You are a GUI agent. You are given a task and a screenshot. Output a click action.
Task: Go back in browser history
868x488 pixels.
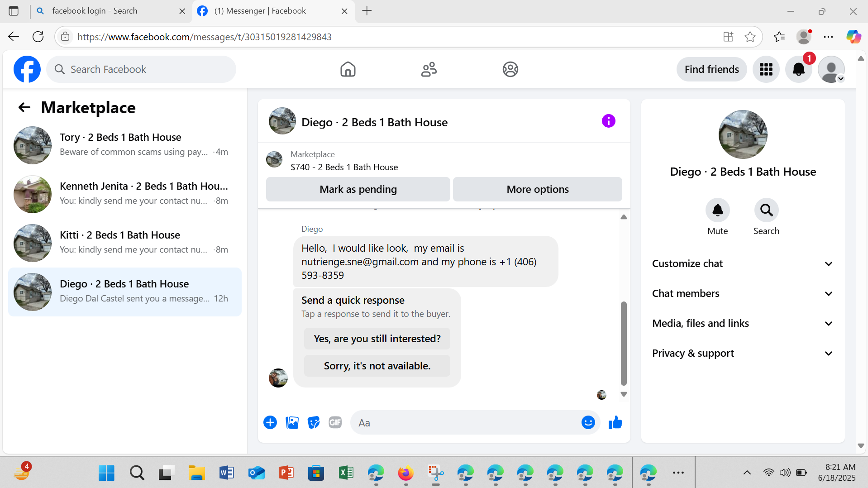pos(14,37)
